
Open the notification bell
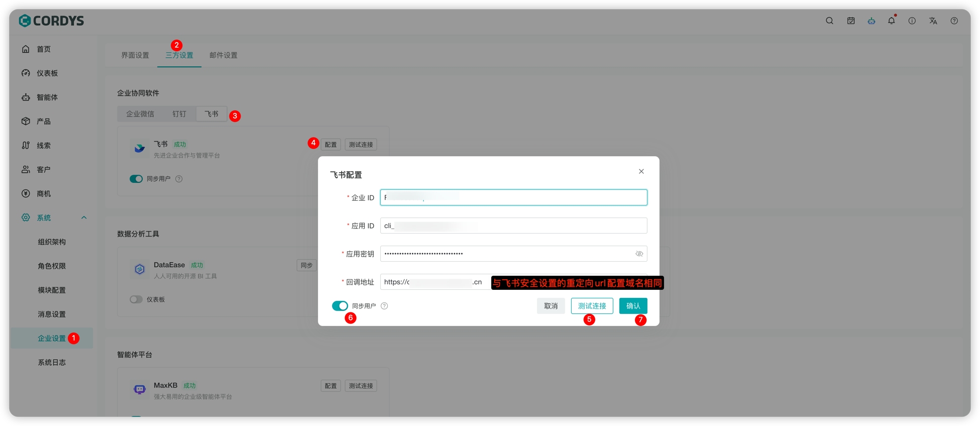[x=891, y=21]
